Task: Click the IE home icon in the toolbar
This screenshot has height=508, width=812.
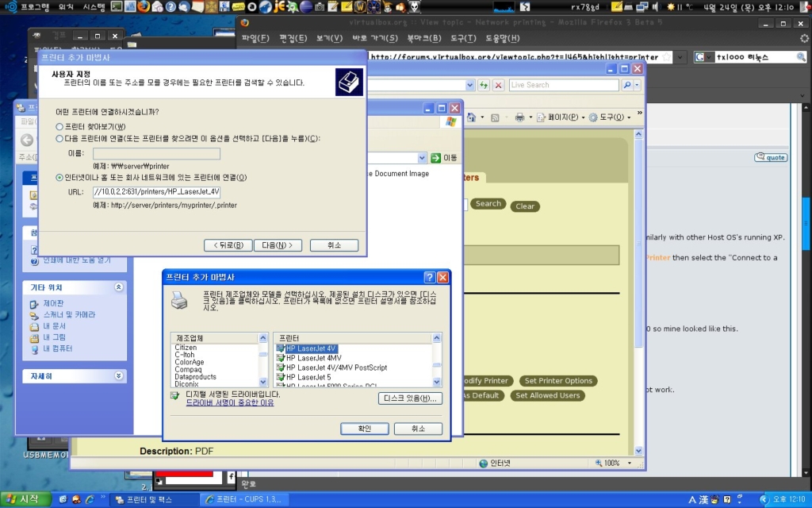Action: (x=471, y=117)
